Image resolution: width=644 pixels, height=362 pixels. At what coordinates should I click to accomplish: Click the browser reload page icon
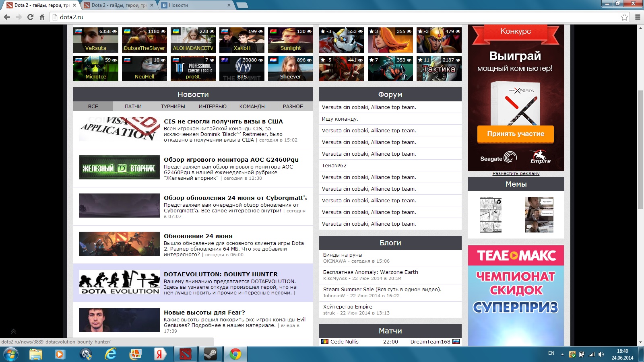(x=30, y=17)
